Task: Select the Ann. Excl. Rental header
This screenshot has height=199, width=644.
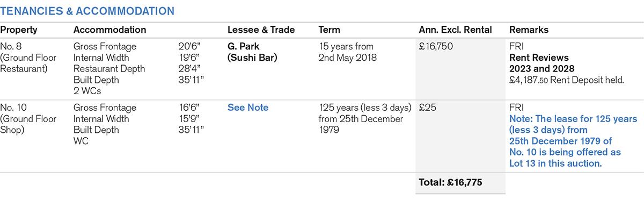Action: (x=455, y=30)
